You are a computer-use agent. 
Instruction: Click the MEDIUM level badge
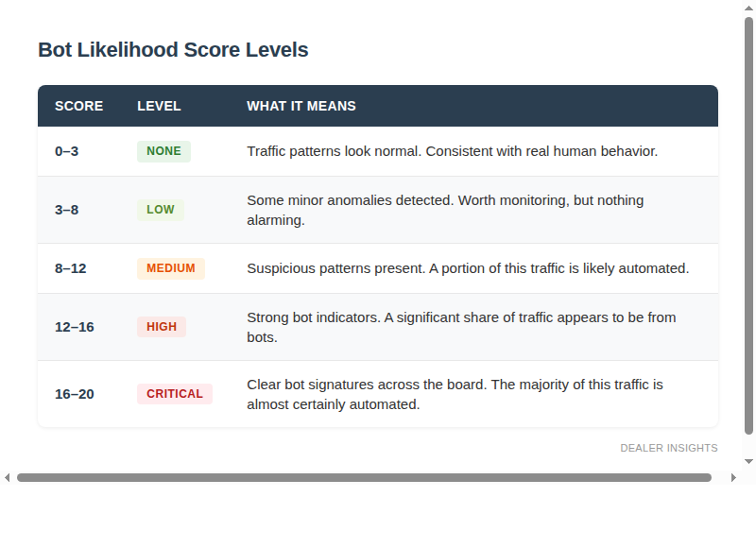click(171, 268)
